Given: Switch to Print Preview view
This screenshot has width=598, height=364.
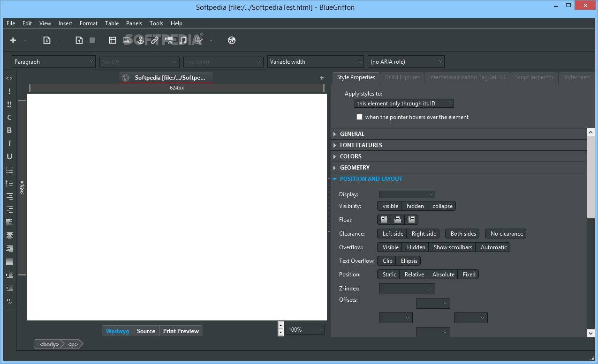Looking at the screenshot, I should (x=181, y=331).
